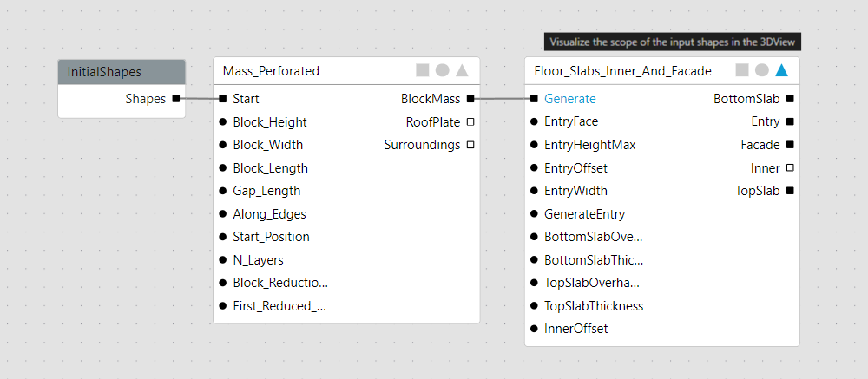Click the TopSlab output port
The height and width of the screenshot is (379, 868).
pyautogui.click(x=790, y=191)
